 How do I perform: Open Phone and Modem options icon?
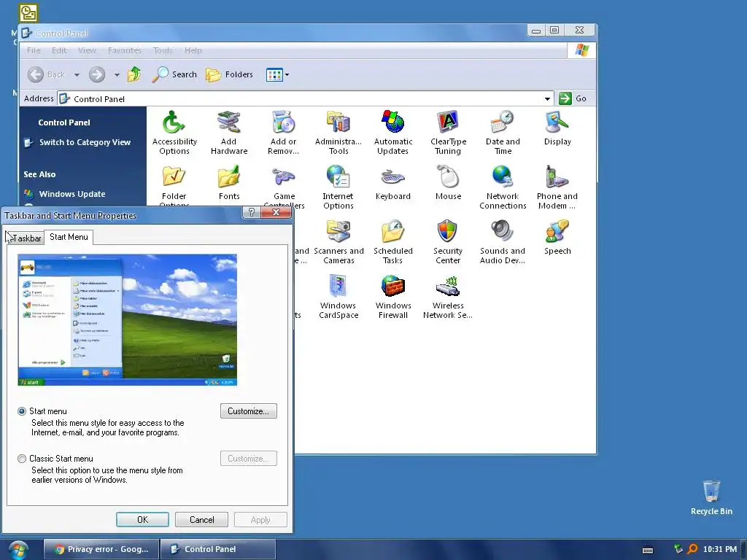click(x=557, y=187)
